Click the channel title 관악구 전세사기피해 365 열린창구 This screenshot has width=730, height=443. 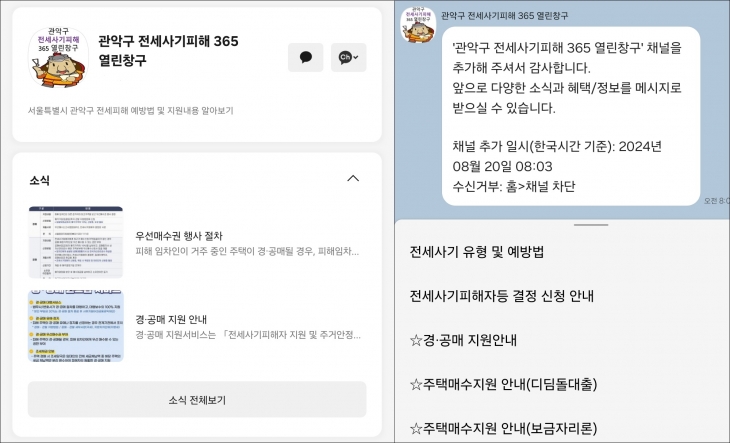(168, 50)
